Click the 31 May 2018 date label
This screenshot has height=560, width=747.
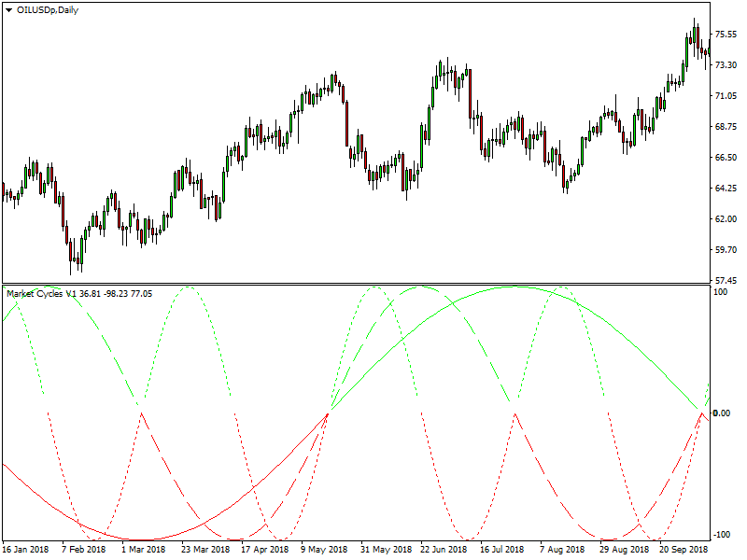point(386,550)
